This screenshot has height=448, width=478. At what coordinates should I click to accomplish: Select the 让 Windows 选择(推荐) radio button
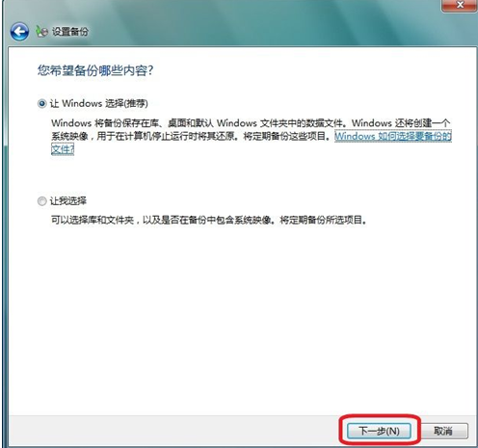pos(41,104)
